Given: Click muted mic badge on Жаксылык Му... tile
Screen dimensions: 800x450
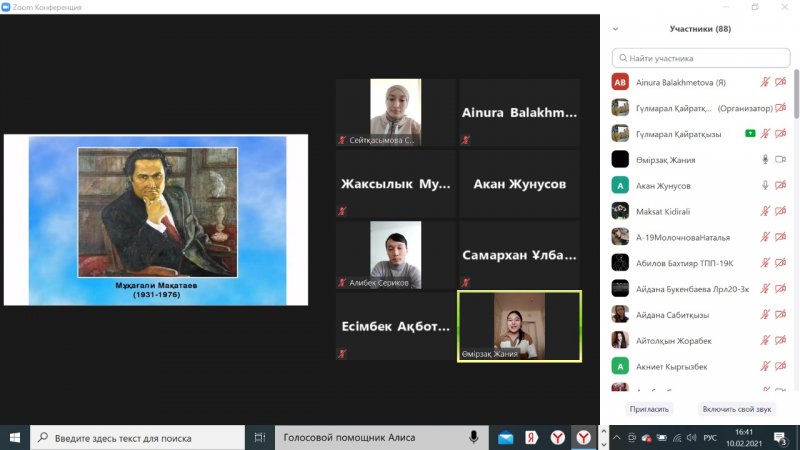Looking at the screenshot, I should (x=342, y=211).
